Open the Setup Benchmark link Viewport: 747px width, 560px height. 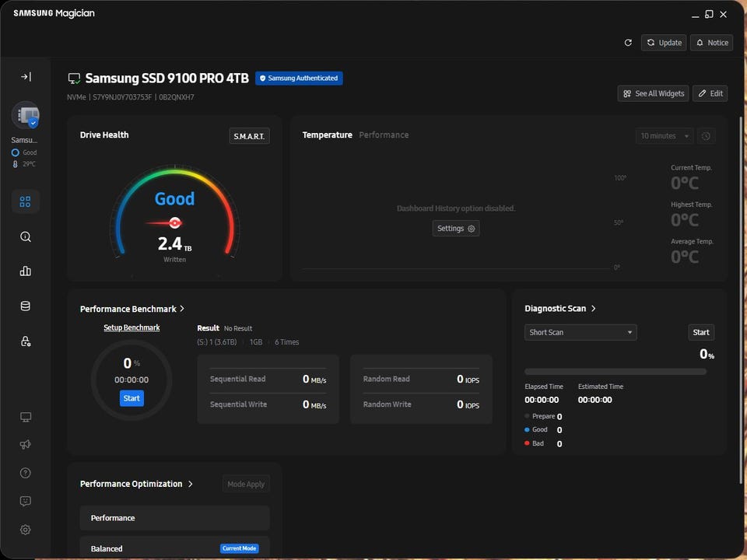coord(132,327)
